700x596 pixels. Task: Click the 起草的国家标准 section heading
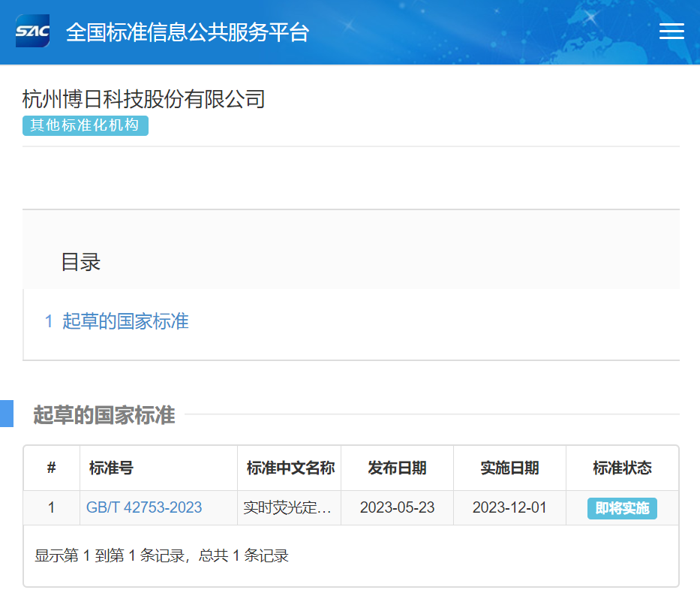point(104,415)
